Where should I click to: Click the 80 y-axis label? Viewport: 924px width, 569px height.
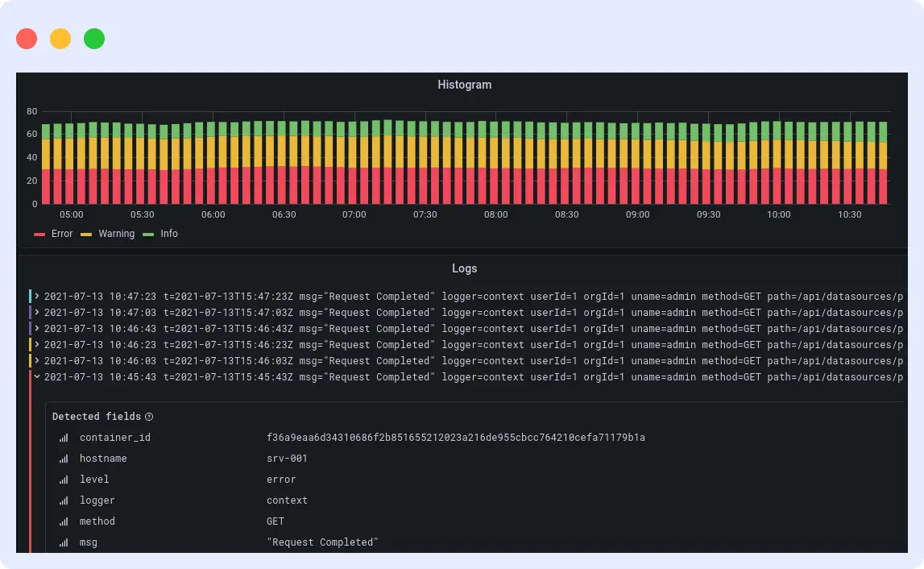(x=32, y=111)
